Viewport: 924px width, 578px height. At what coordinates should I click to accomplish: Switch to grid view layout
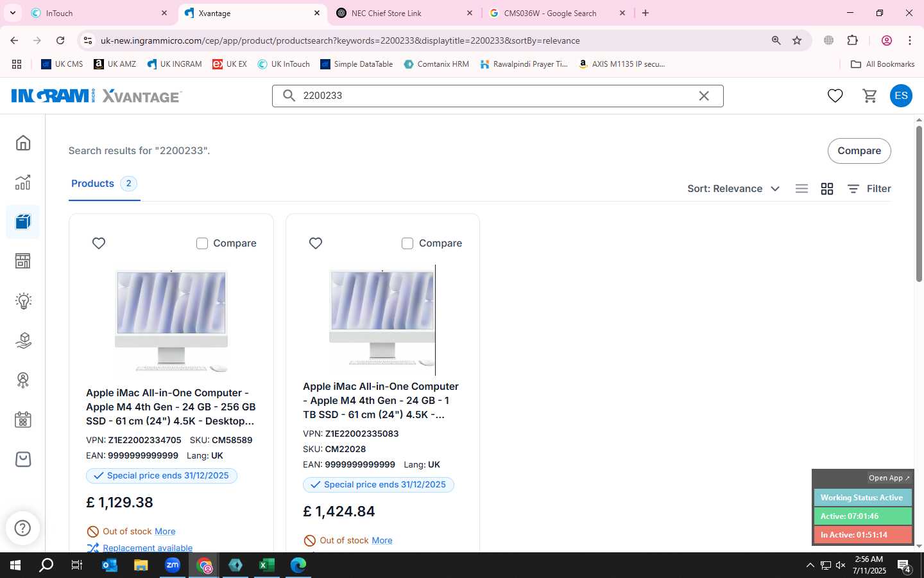pos(827,189)
